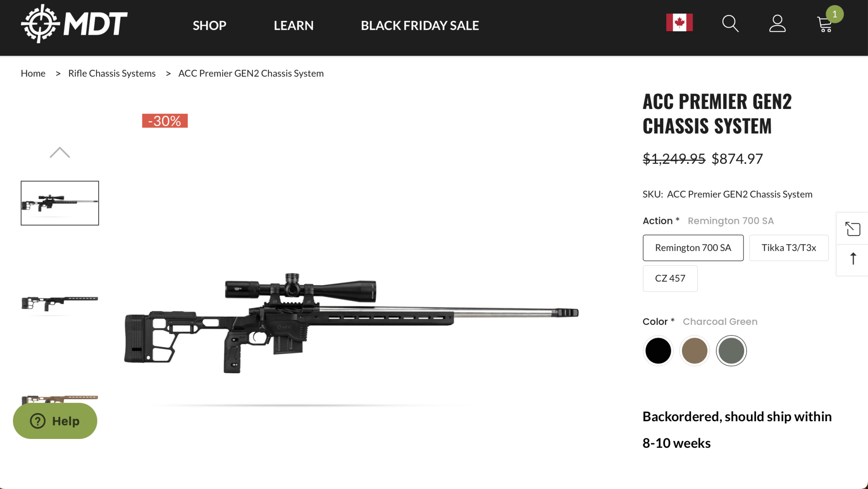The image size is (868, 489).
Task: Open the user account icon
Action: coord(777,24)
